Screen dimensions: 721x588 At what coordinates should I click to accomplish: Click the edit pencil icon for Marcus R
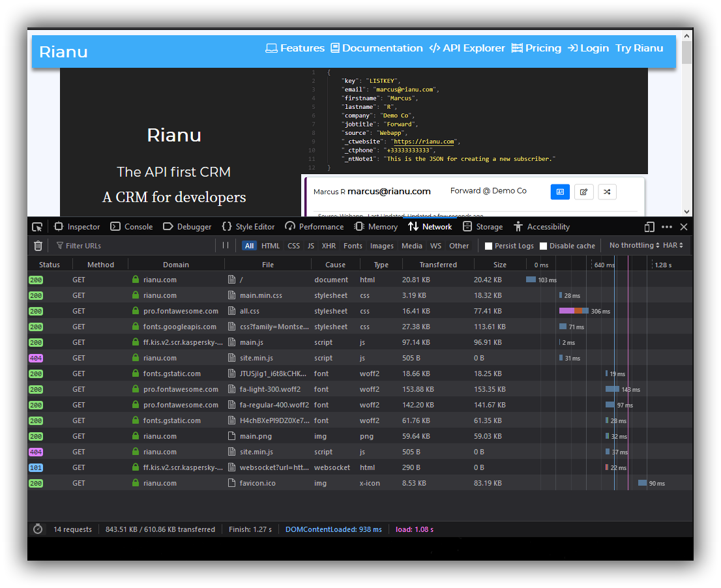[x=583, y=192]
